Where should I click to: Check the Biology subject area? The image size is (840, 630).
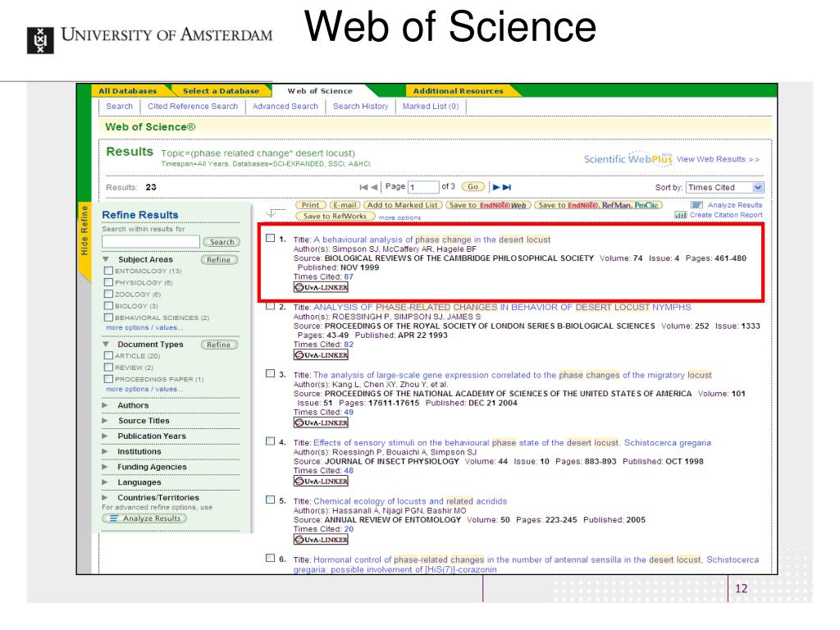108,306
